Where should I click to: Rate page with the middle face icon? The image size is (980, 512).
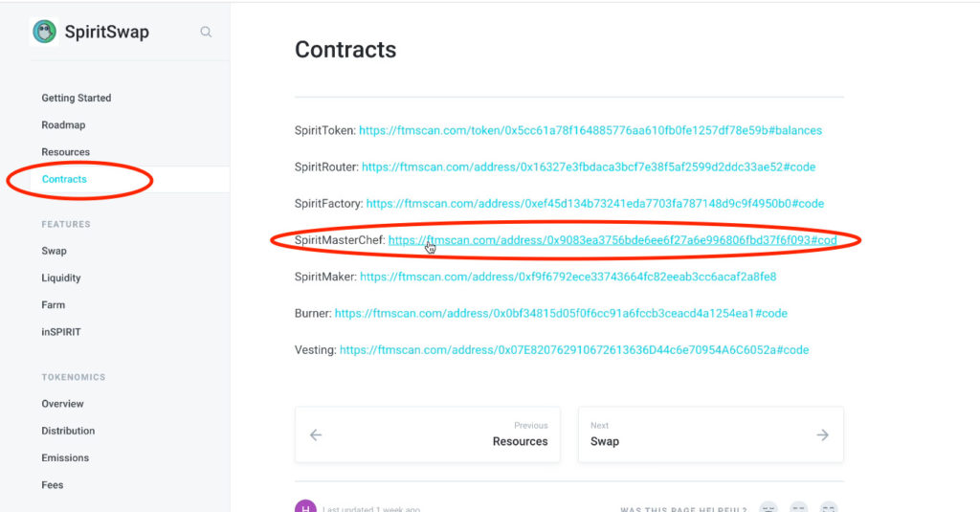(x=799, y=507)
